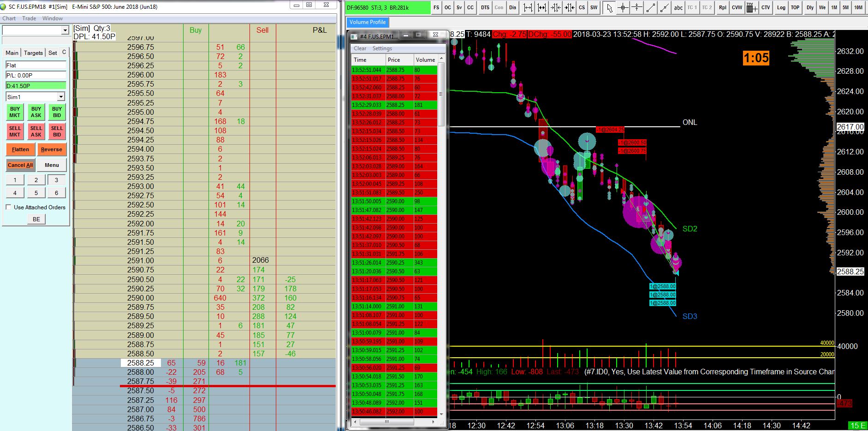Open Clear menu in Time and Sales window
Screen dimensions: 868x431
coord(360,48)
